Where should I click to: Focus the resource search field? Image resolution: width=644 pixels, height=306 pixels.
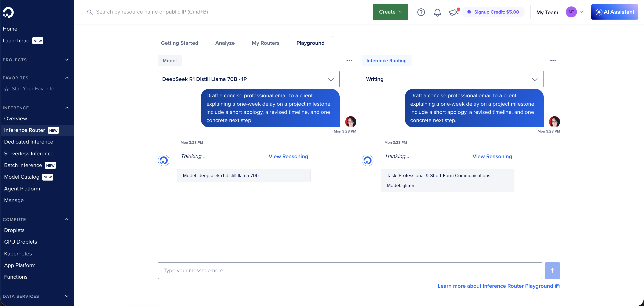(152, 12)
